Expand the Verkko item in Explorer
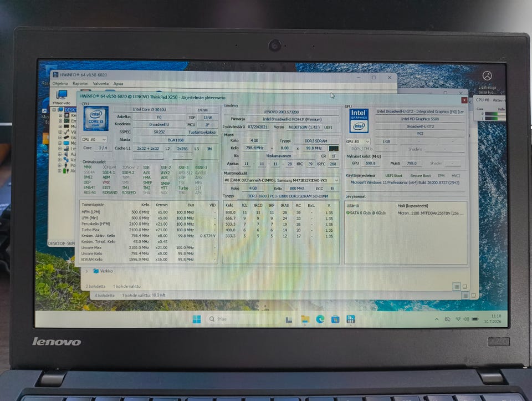 (86, 271)
